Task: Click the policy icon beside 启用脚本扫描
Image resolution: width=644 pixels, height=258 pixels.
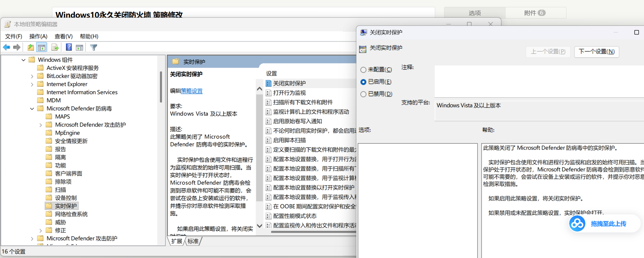Action: point(269,140)
